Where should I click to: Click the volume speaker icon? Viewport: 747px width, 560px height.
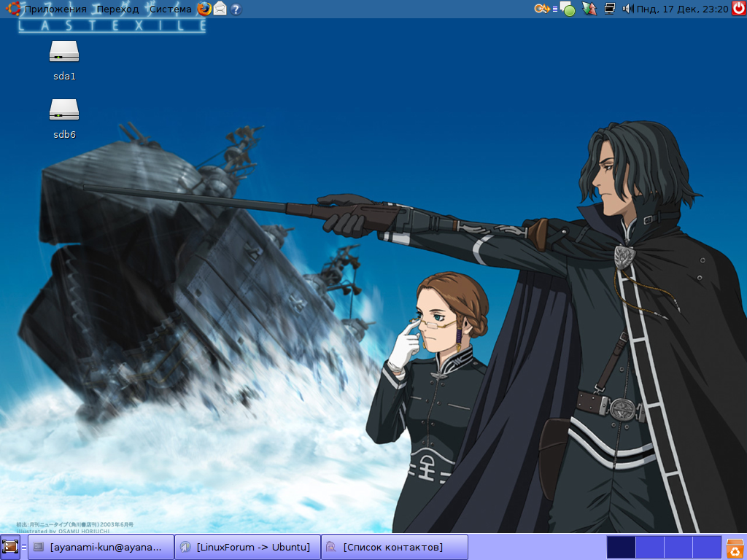pyautogui.click(x=627, y=9)
